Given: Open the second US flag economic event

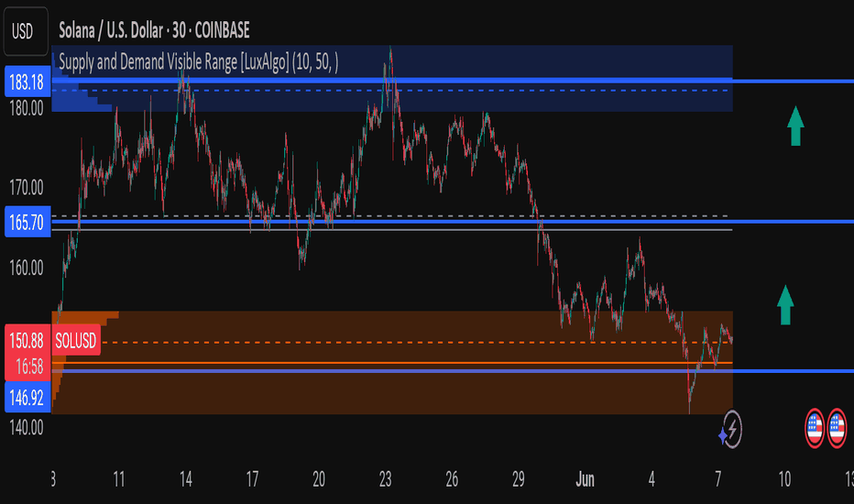Looking at the screenshot, I should tap(837, 428).
